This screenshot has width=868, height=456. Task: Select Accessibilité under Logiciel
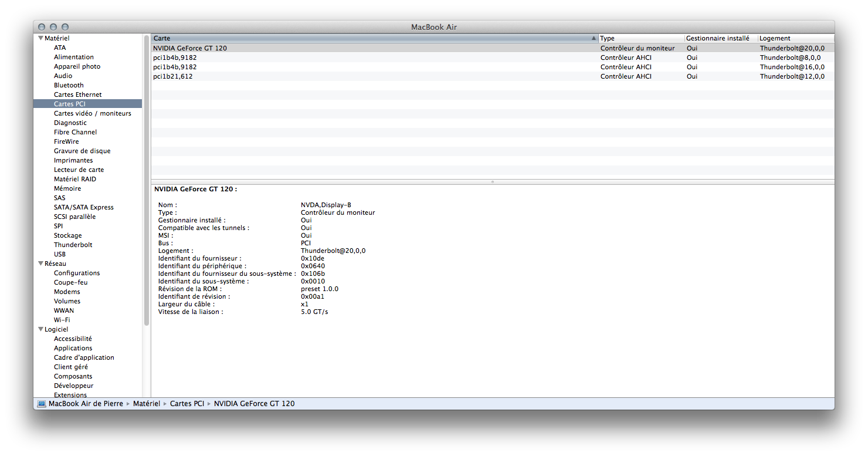pyautogui.click(x=73, y=339)
